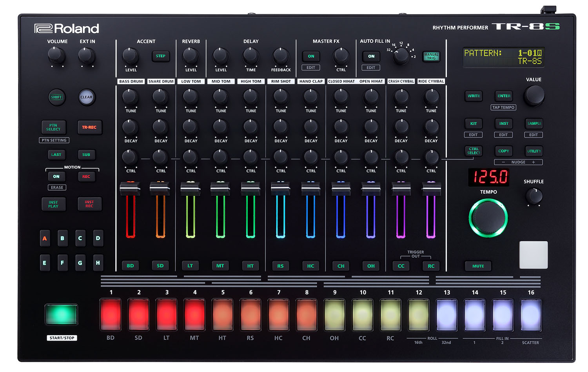Select the MT instrument button

[220, 266]
